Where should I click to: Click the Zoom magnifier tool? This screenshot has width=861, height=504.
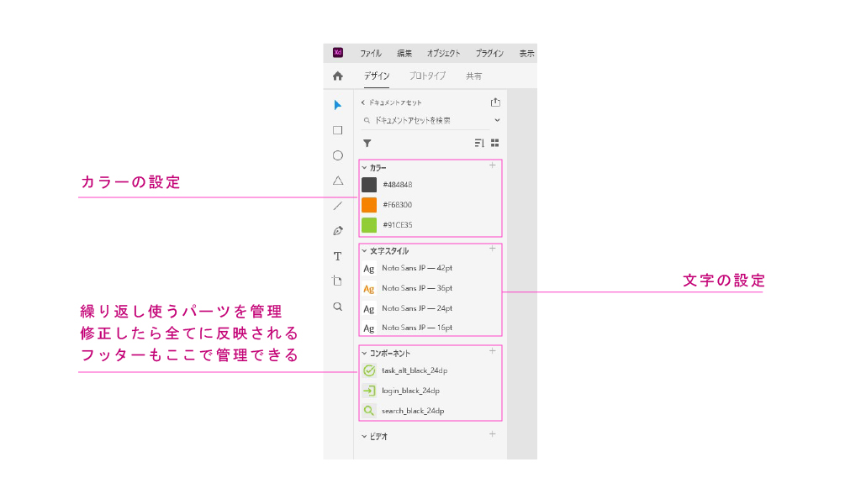click(x=338, y=307)
